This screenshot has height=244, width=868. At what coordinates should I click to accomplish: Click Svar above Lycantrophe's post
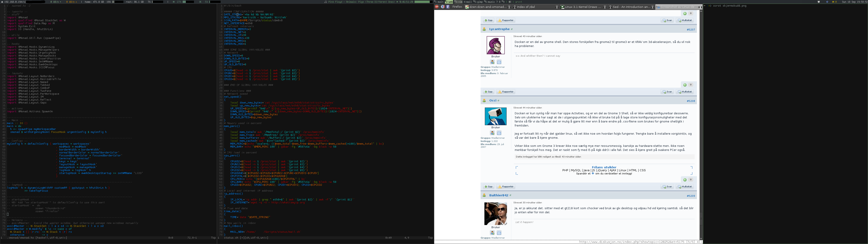(667, 21)
